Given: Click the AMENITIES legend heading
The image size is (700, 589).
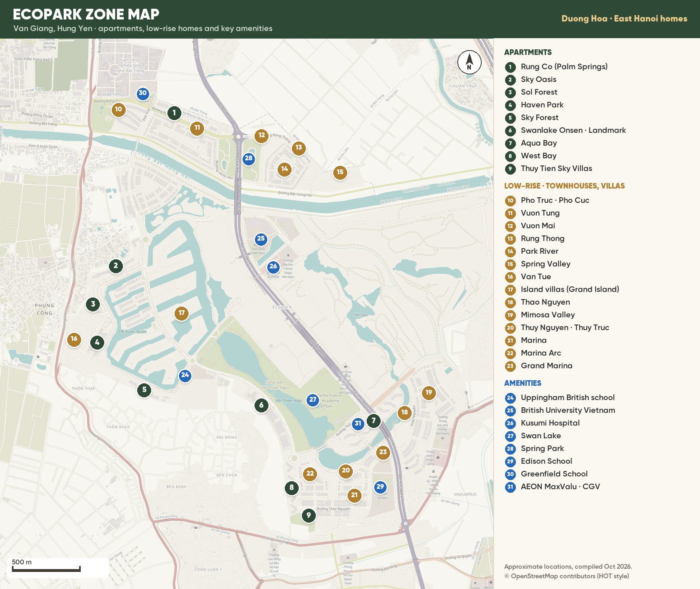Looking at the screenshot, I should (x=523, y=383).
